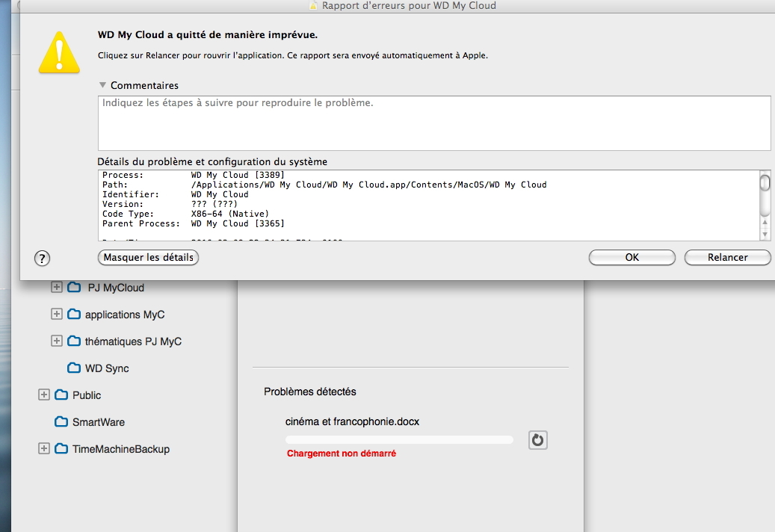
Task: Click the 'Identifier: WD My Cloud' line
Action: [x=175, y=194]
